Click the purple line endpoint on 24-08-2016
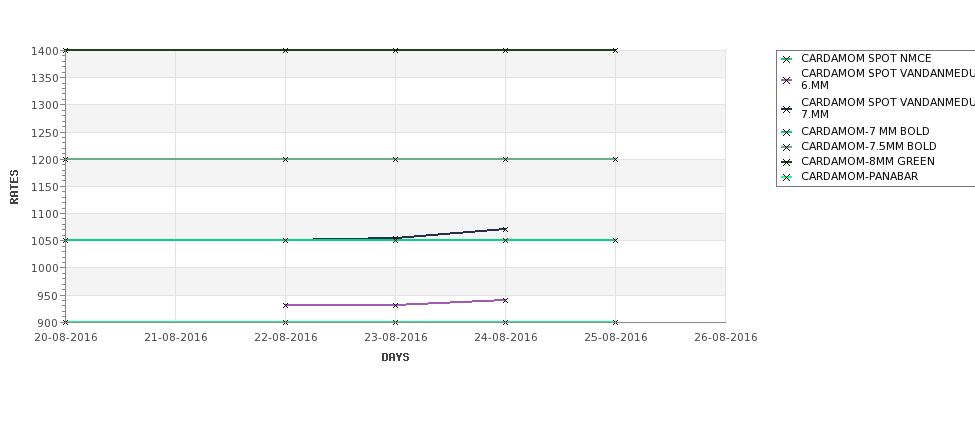The height and width of the screenshot is (429, 975). tap(505, 300)
